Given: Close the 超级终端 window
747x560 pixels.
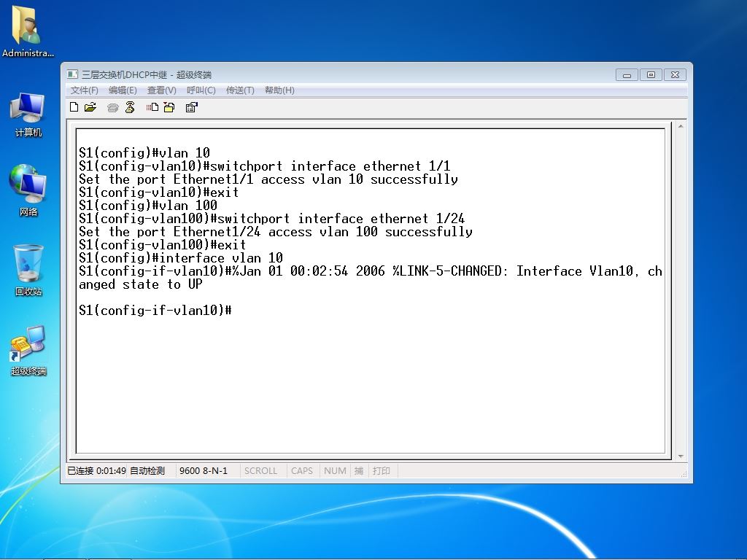Looking at the screenshot, I should click(x=675, y=75).
